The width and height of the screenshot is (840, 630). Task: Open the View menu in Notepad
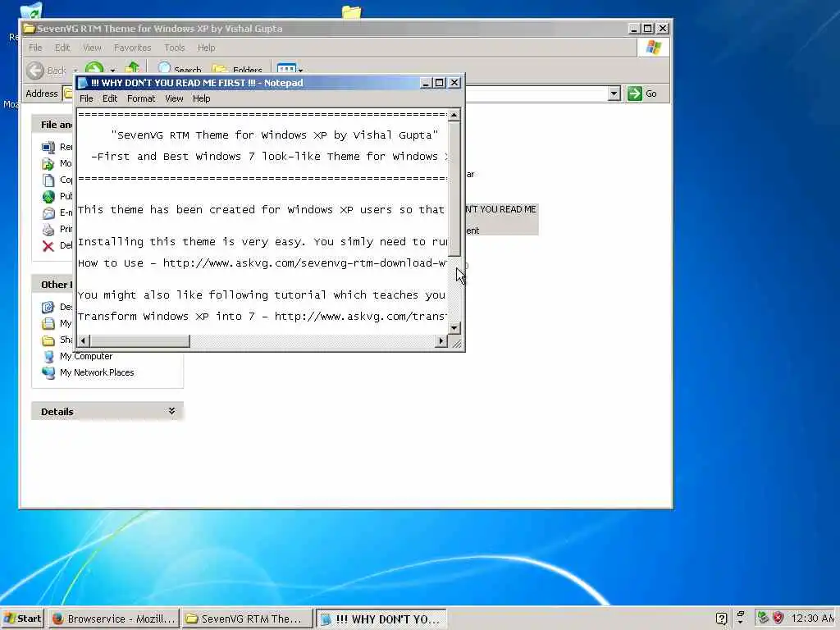pyautogui.click(x=174, y=98)
